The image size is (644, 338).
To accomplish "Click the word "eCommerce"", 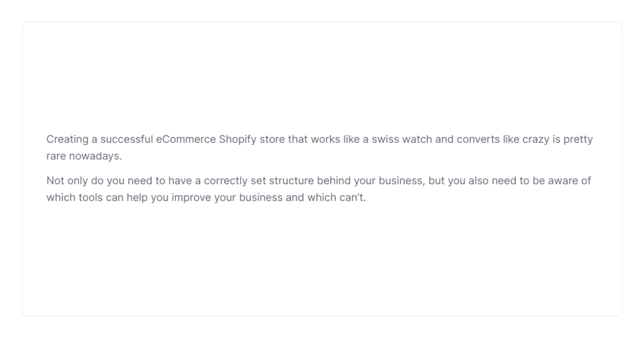I will 186,139.
